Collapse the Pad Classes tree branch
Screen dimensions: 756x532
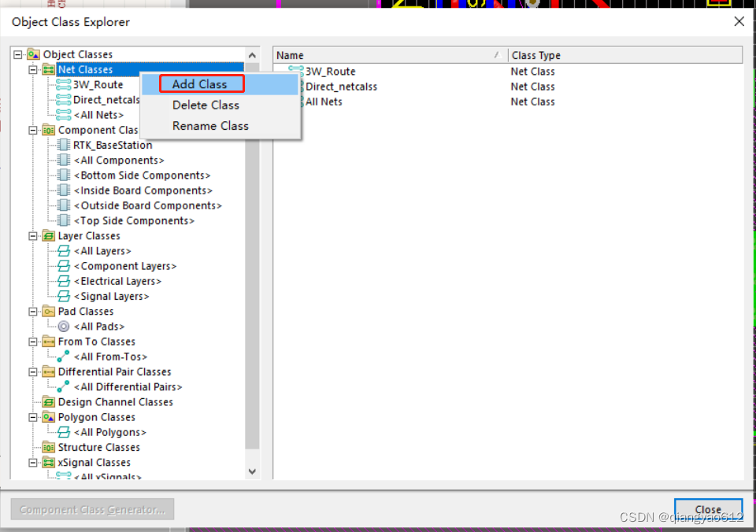tap(31, 311)
